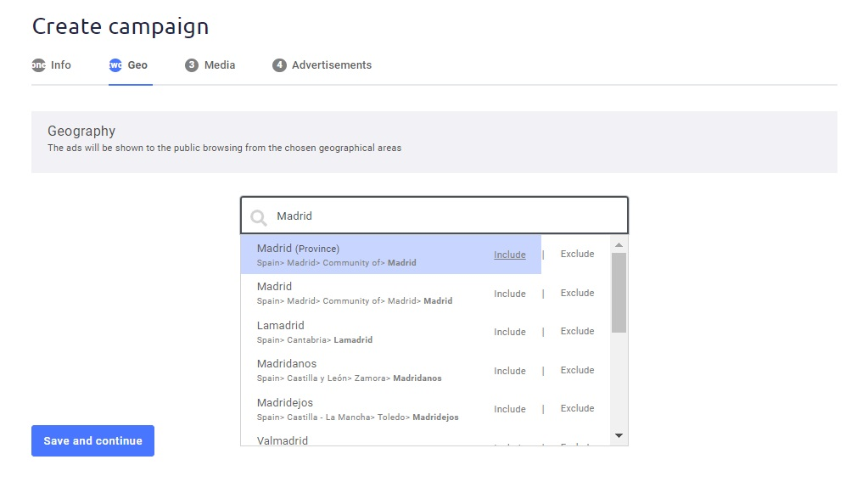Include Madrid (Province)
The width and height of the screenshot is (868, 493).
510,255
